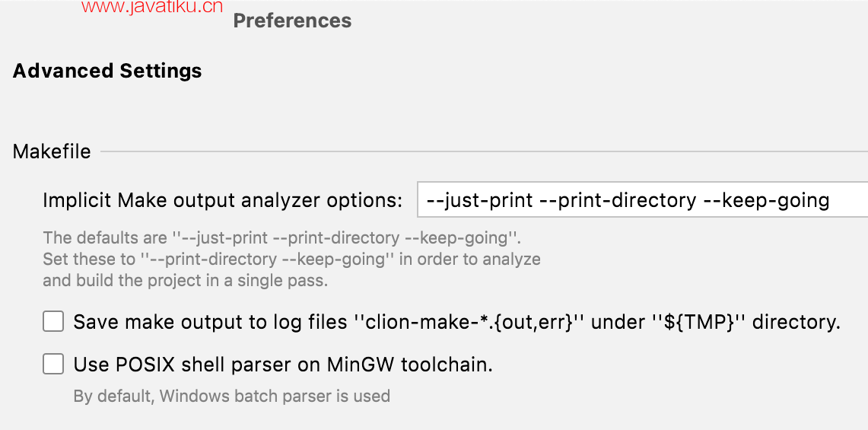Screen dimensions: 868x430
Task: Click the 'and build the project in a single pass' line
Action: coord(185,280)
